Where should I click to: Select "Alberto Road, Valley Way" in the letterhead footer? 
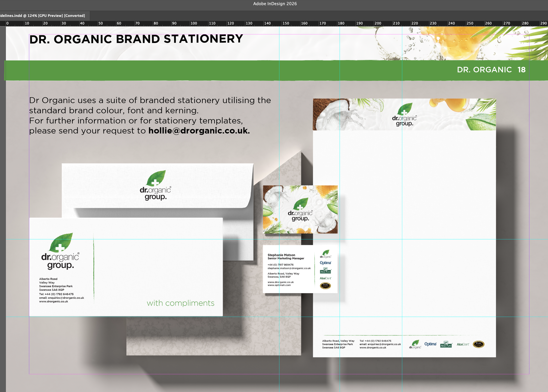pyautogui.click(x=338, y=341)
